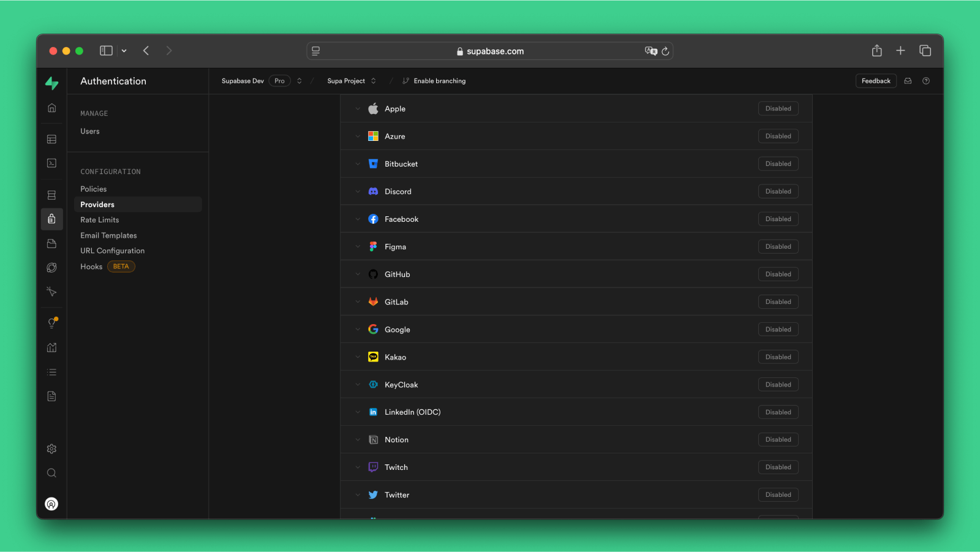Open Email Templates page
Viewport: 980px width, 552px height.
pyautogui.click(x=108, y=235)
